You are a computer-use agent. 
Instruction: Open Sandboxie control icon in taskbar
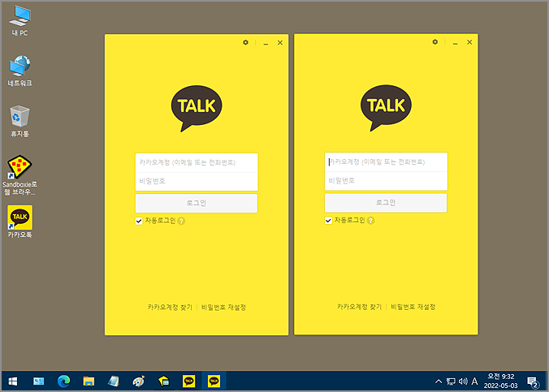point(163,381)
